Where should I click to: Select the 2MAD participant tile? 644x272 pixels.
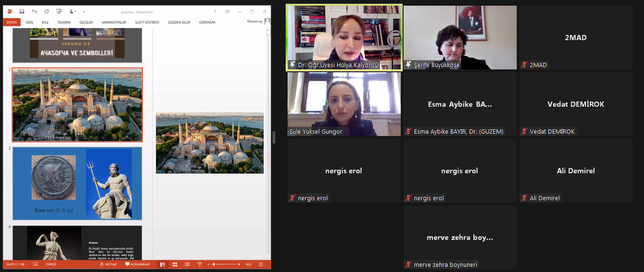576,38
